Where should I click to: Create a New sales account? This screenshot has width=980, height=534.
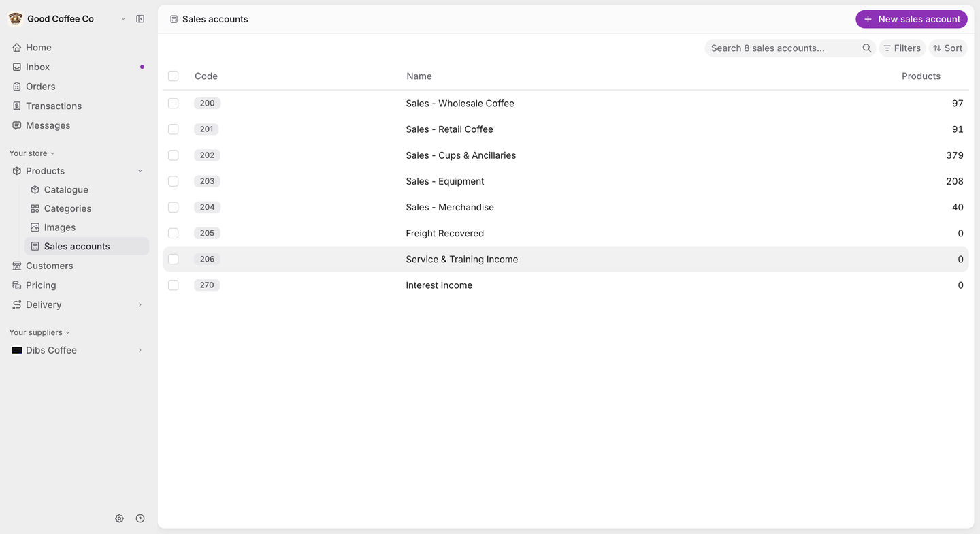coord(911,19)
